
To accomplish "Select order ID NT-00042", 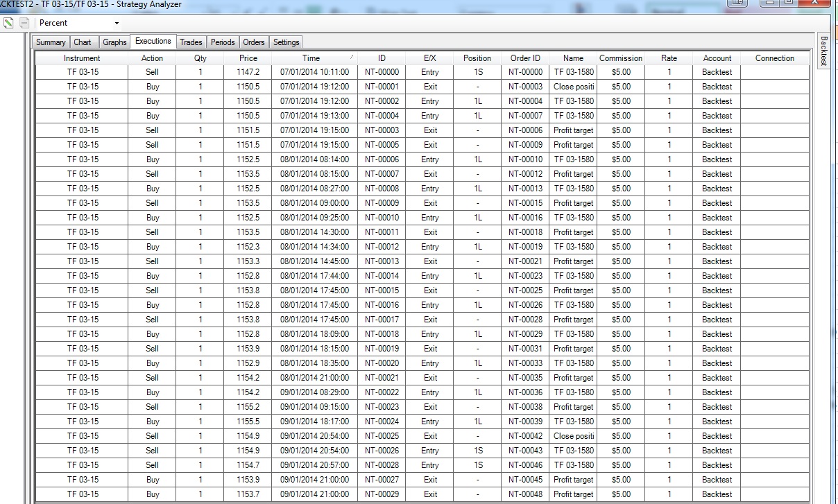I will tap(525, 436).
